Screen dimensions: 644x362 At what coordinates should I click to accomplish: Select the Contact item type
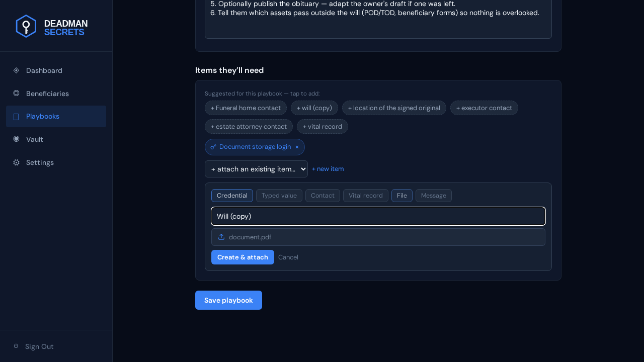tap(323, 196)
